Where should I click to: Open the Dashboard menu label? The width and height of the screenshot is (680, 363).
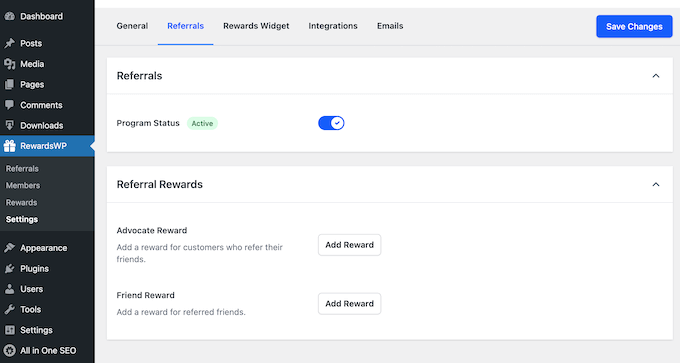(42, 16)
